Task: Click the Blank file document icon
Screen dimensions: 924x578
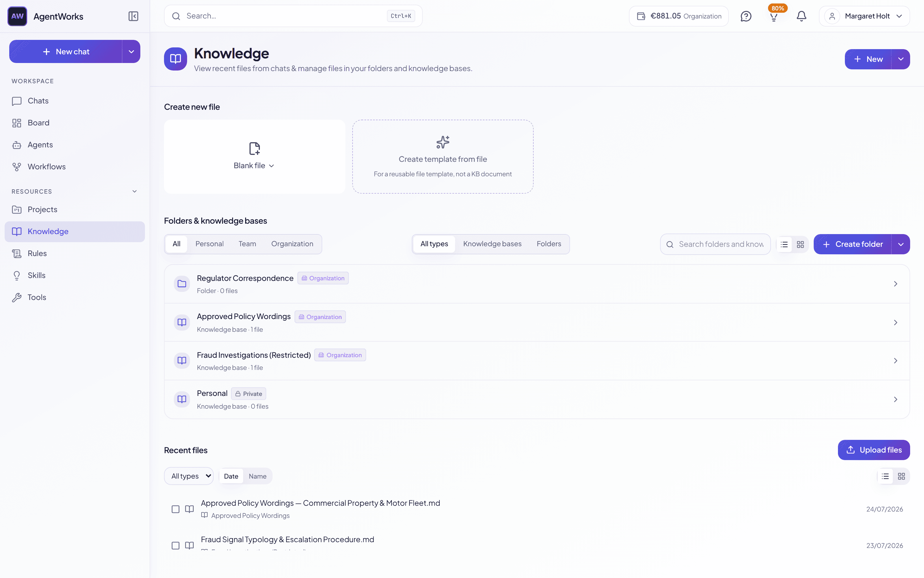Action: click(255, 148)
